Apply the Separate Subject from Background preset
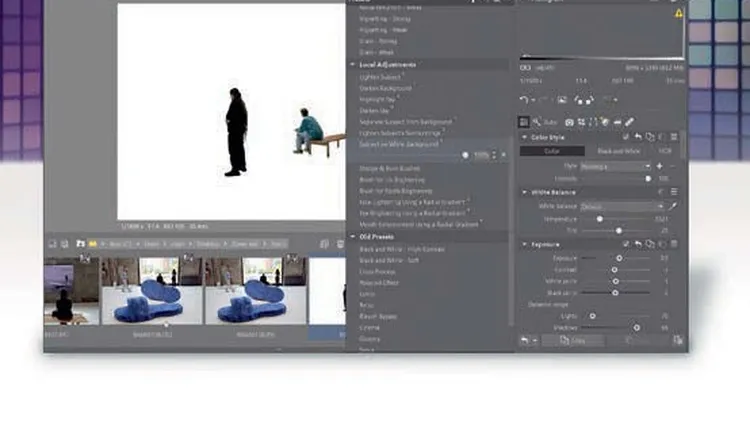 click(406, 122)
